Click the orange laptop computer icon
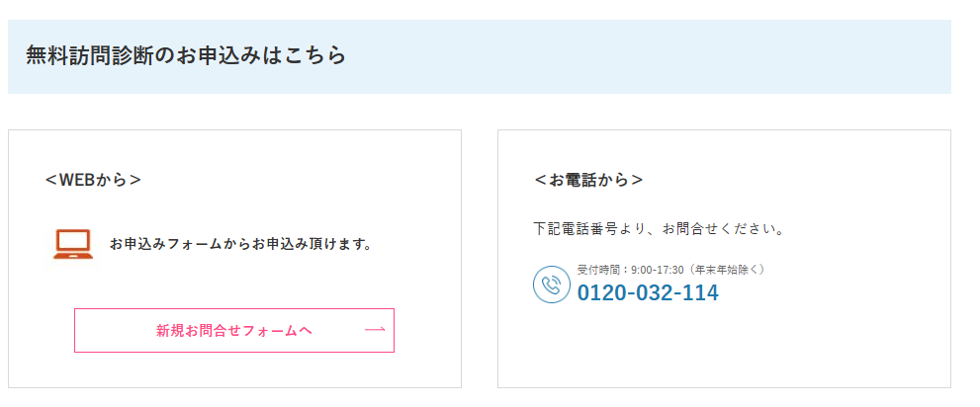Screen dimensions: 980x407 click(x=73, y=244)
